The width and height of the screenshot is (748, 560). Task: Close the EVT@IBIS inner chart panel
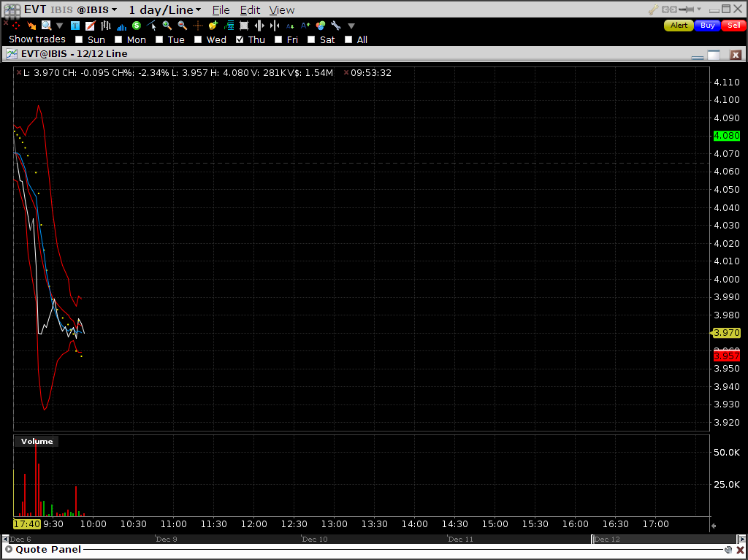click(736, 55)
